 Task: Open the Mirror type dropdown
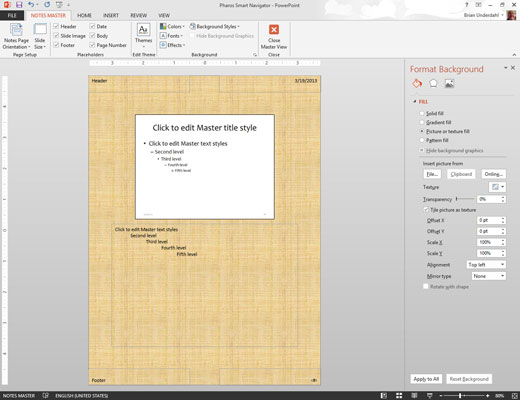pyautogui.click(x=489, y=276)
